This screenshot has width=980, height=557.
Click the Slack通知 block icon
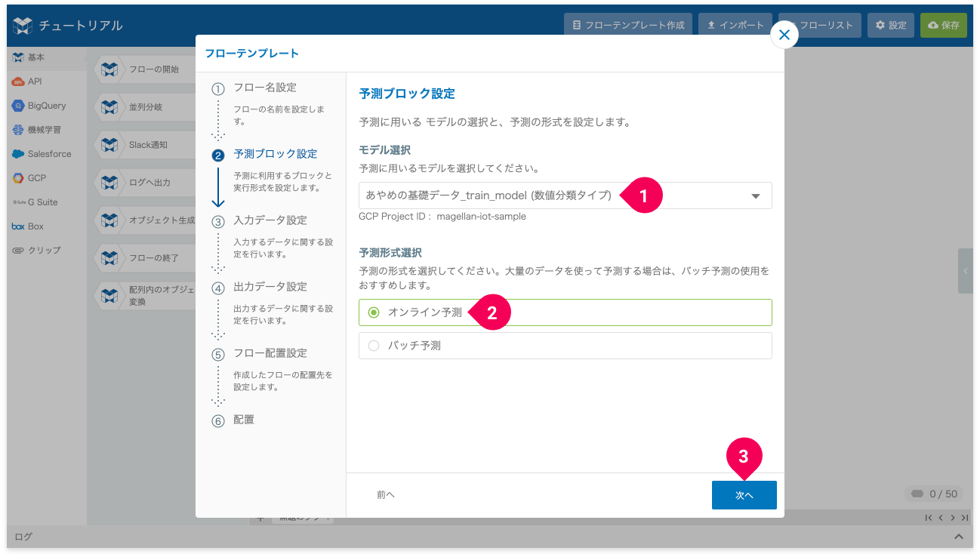tap(109, 144)
